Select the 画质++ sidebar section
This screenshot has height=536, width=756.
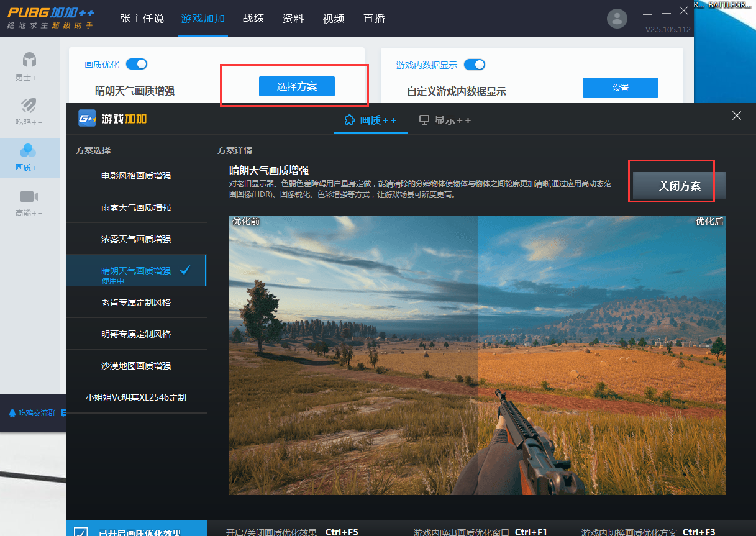pos(29,158)
